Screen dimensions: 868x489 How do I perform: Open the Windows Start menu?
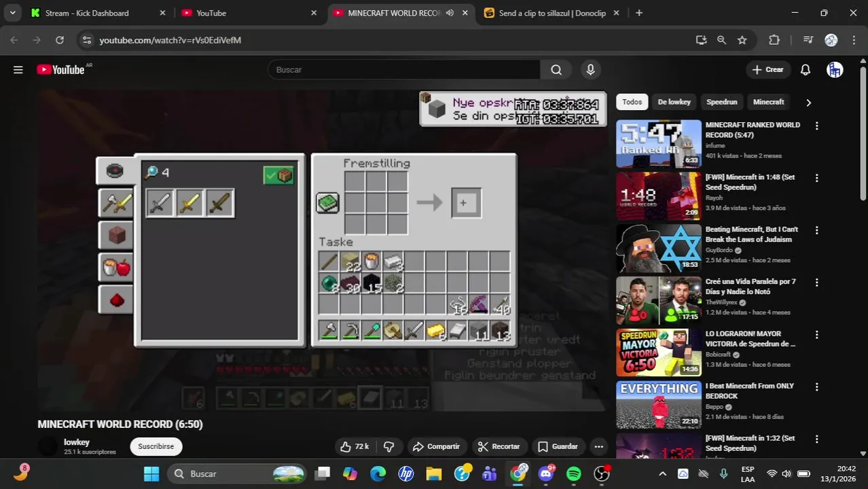[151, 473]
